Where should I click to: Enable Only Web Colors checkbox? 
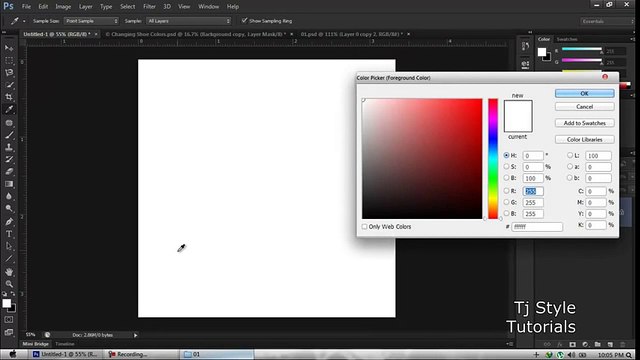(364, 227)
